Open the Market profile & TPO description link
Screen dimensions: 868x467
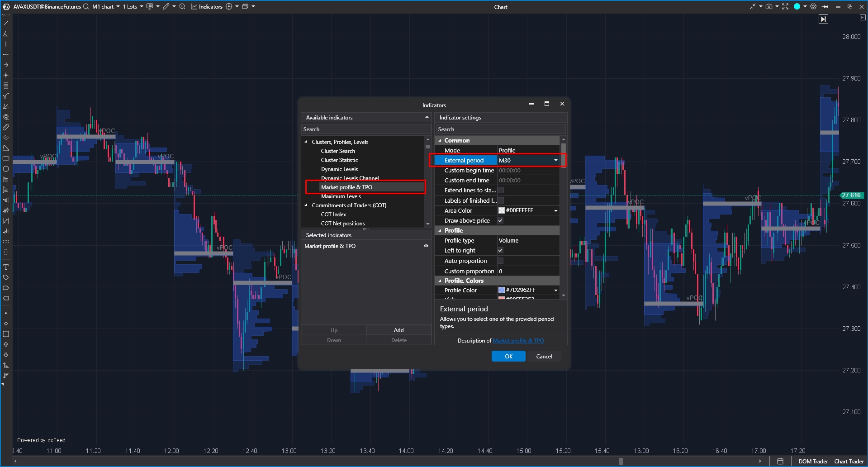point(518,341)
